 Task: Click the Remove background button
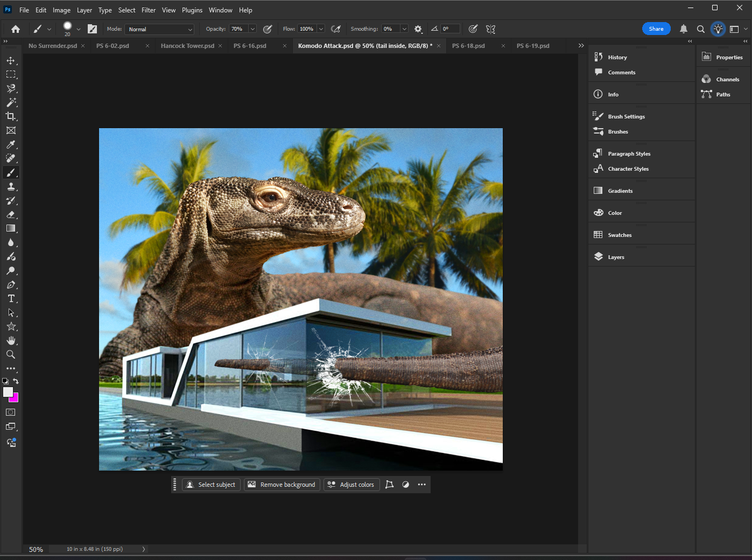tap(282, 484)
